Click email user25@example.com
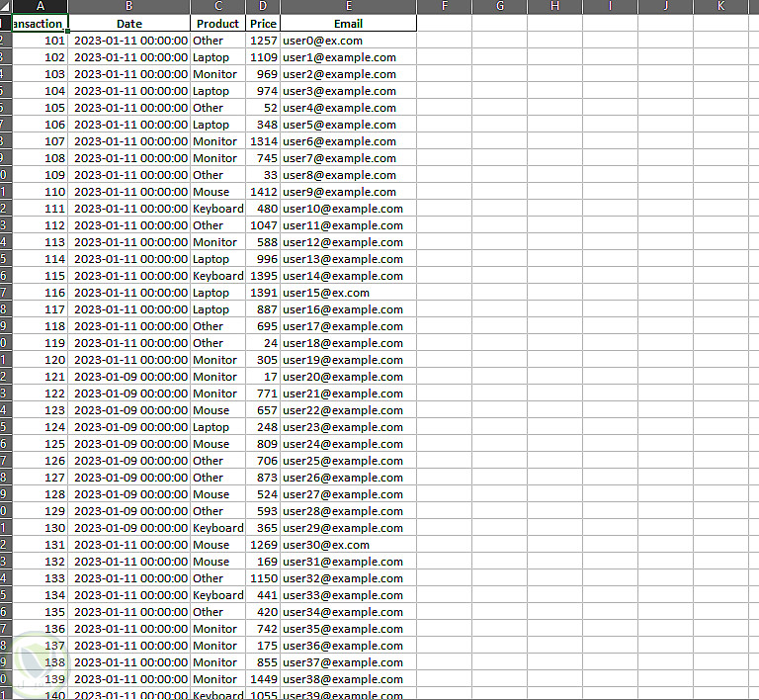This screenshot has width=759, height=700. click(x=349, y=461)
